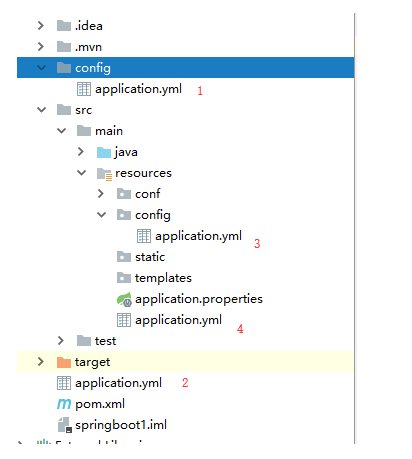Click the highlighted config folder icon
Viewport: 412px width, 459px height.
[x=64, y=68]
